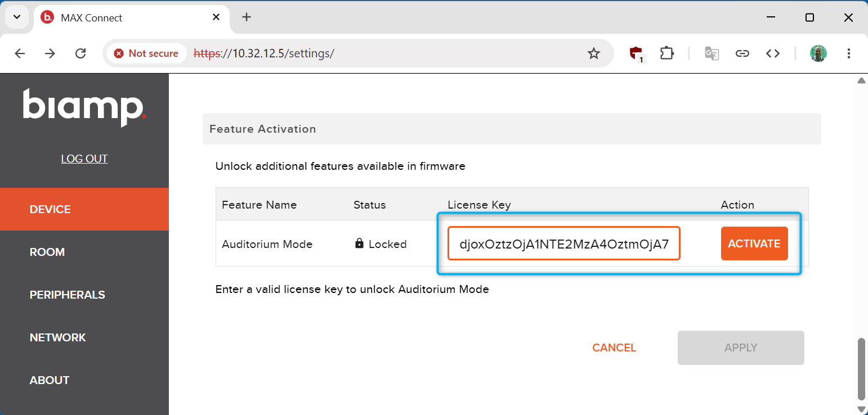Click the Feature Name column header

pos(259,205)
